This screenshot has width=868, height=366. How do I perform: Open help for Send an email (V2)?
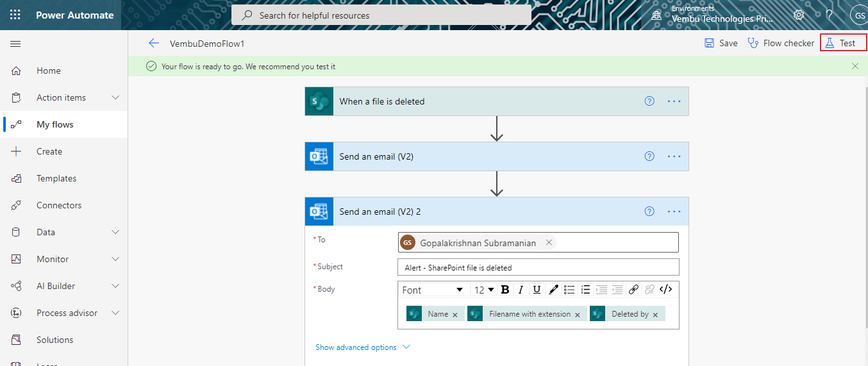click(649, 156)
